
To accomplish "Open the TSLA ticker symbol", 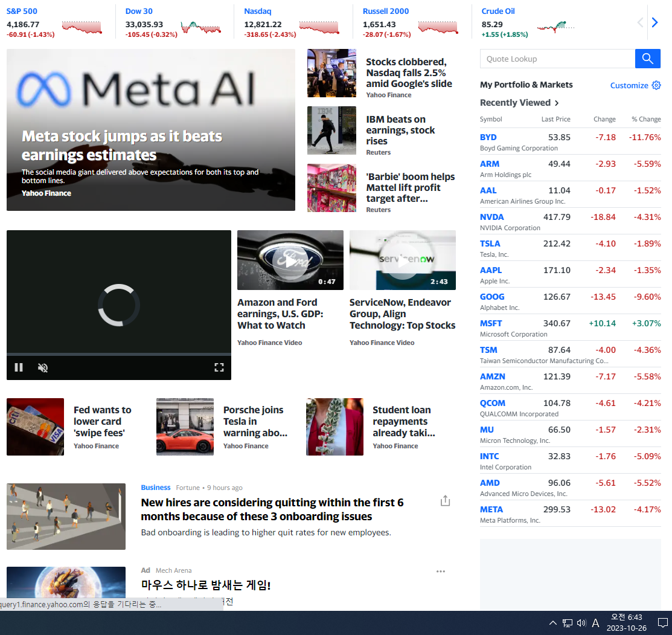I will click(490, 243).
